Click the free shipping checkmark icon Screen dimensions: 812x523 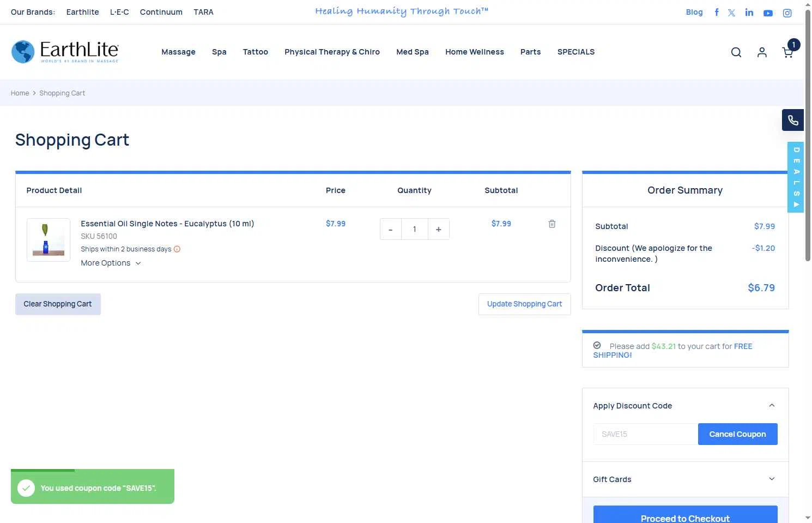(x=597, y=345)
